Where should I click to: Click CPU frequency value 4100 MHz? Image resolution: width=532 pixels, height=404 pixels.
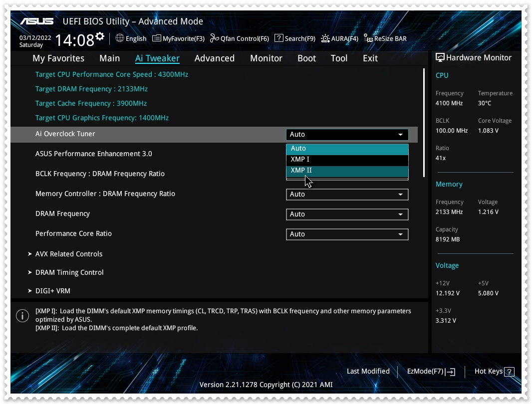pyautogui.click(x=449, y=103)
